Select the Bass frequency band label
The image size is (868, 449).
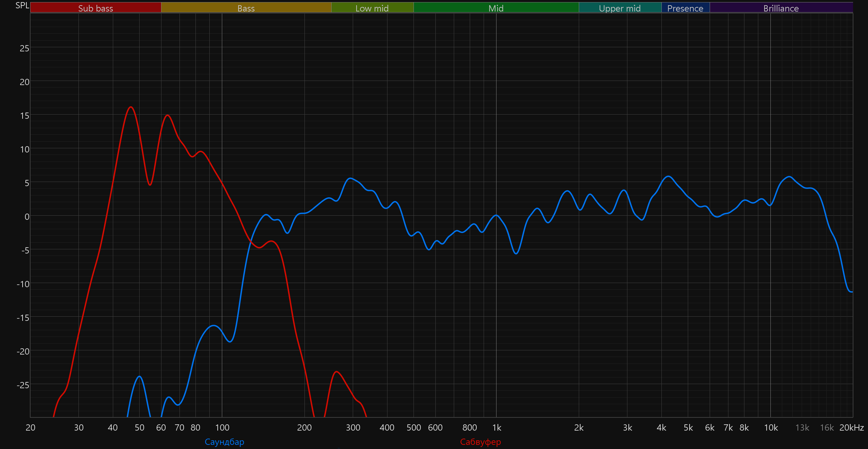click(x=246, y=8)
